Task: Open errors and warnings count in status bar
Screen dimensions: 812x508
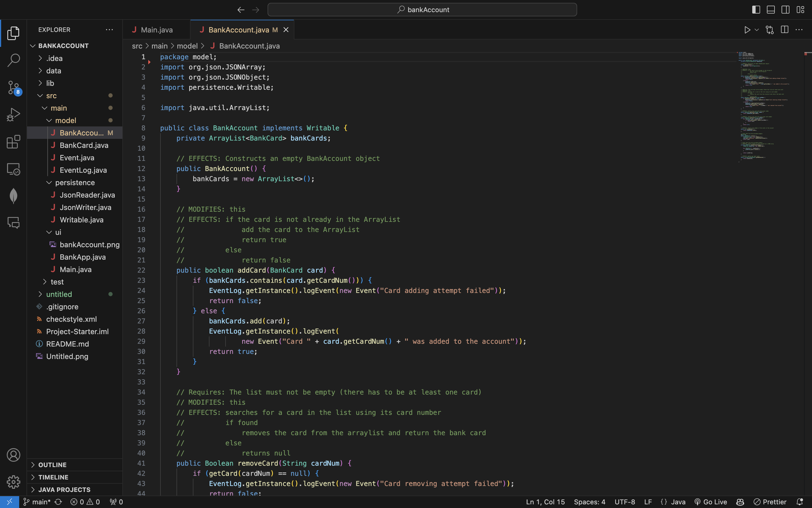Action: click(85, 502)
